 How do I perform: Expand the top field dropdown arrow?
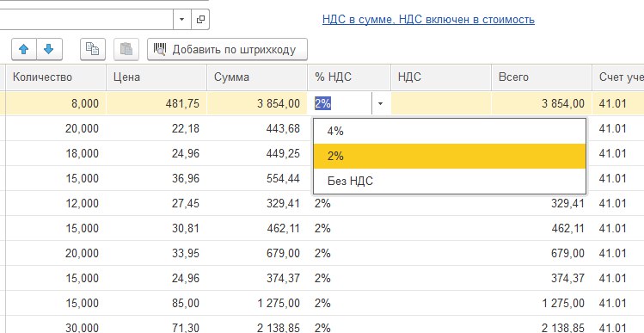[x=182, y=19]
